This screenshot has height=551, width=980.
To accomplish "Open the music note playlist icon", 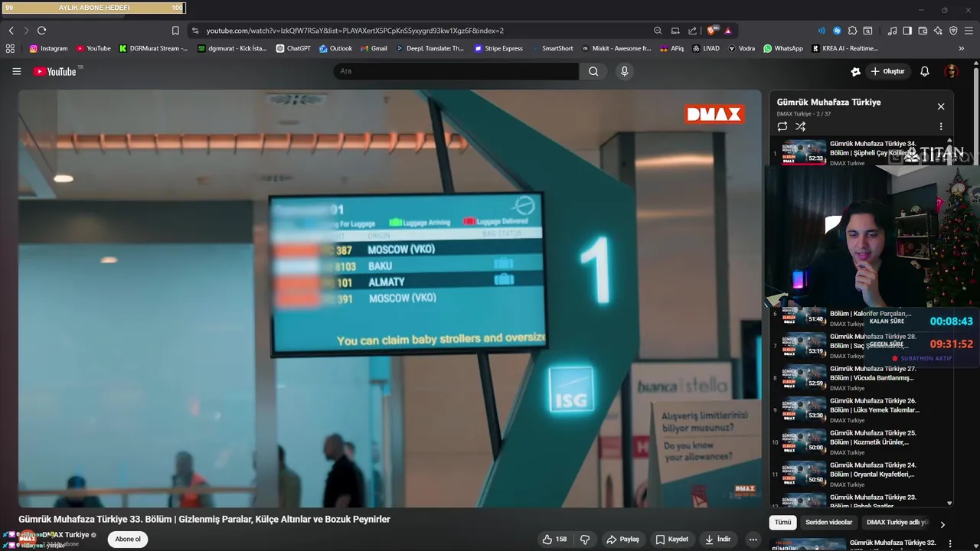I will [892, 31].
